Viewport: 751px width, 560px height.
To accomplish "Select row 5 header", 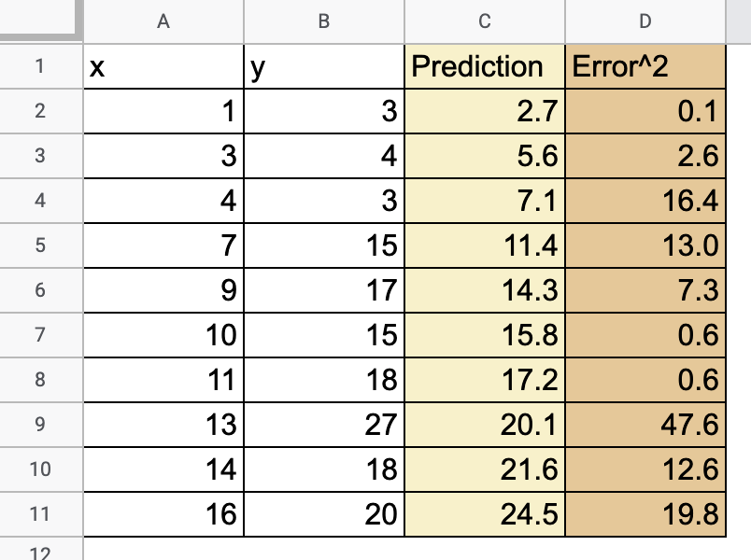I will pos(42,245).
